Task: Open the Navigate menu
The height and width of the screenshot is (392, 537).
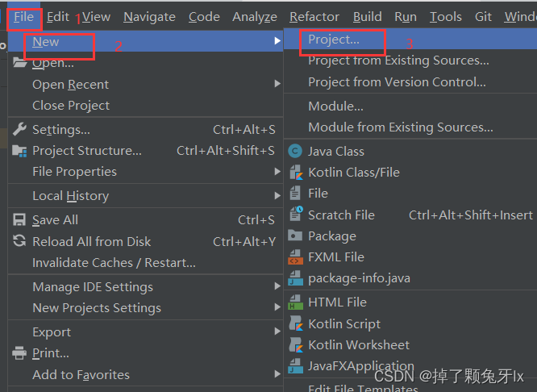Action: [149, 17]
